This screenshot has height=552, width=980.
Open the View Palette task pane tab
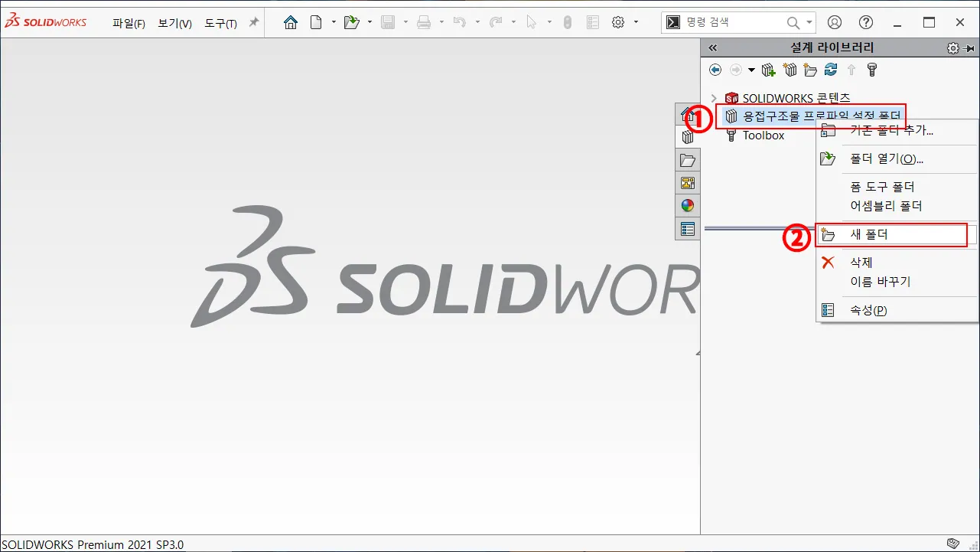(688, 183)
